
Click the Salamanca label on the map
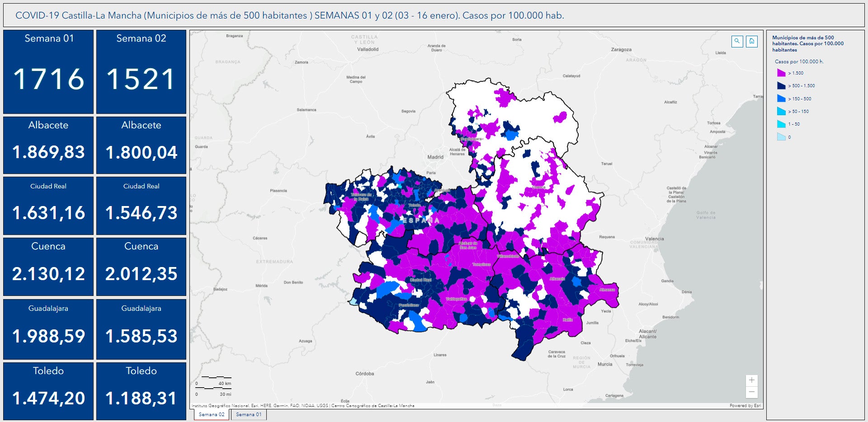point(307,110)
